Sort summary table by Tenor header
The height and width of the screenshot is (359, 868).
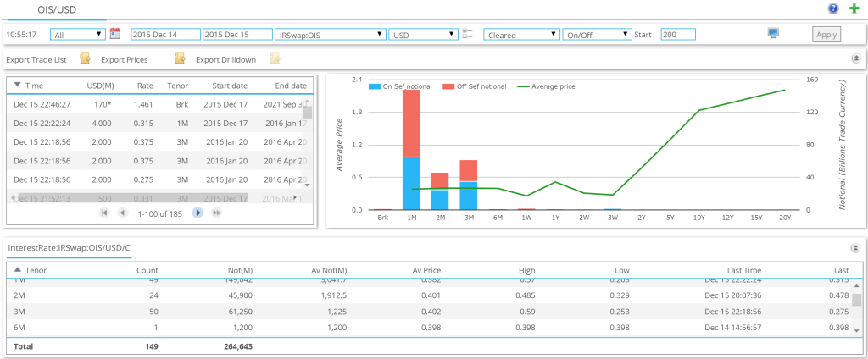coord(36,270)
